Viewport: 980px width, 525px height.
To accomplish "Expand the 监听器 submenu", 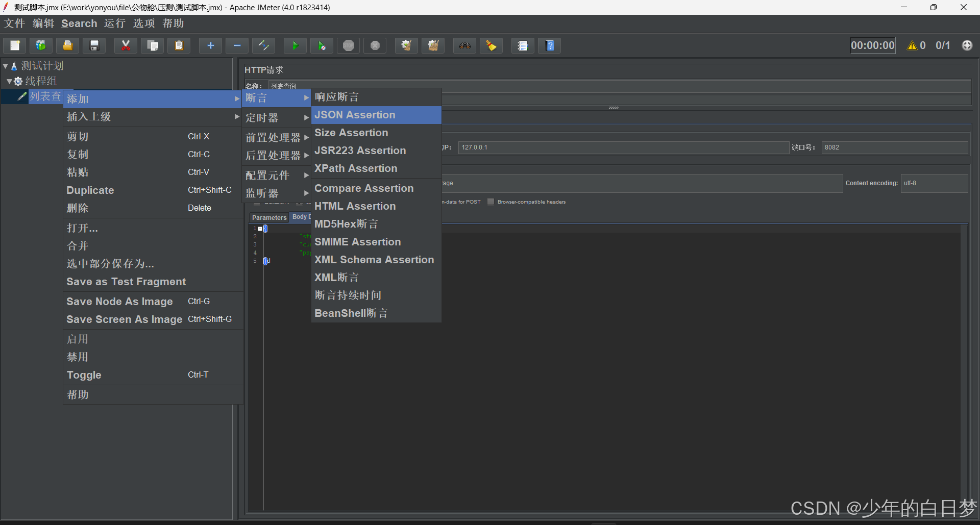I will pyautogui.click(x=276, y=193).
